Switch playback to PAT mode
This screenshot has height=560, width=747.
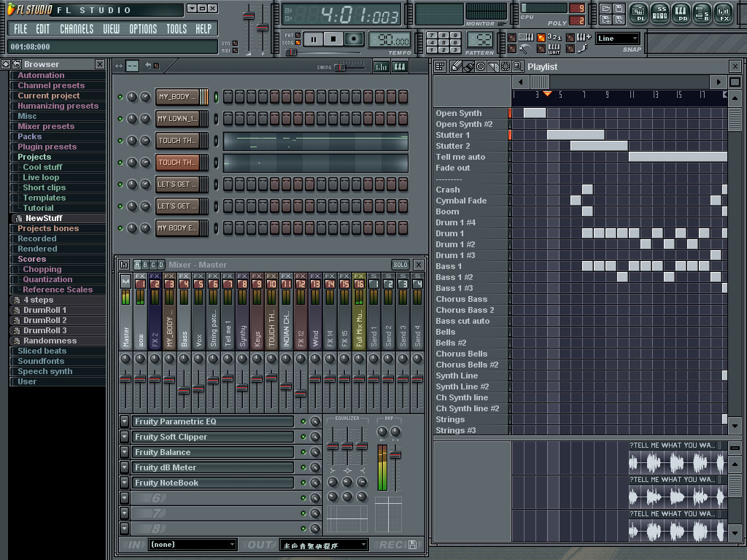(298, 35)
